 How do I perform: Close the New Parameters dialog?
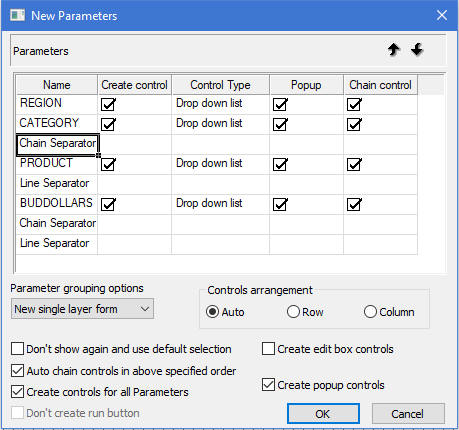coord(442,15)
